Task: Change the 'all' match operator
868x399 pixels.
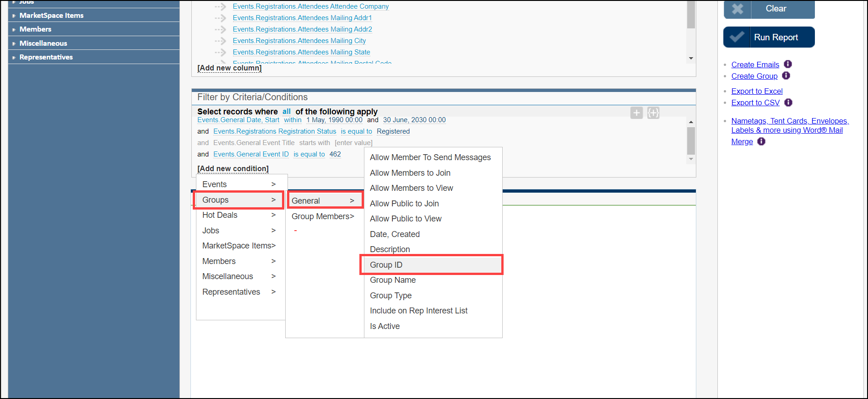Action: [286, 111]
